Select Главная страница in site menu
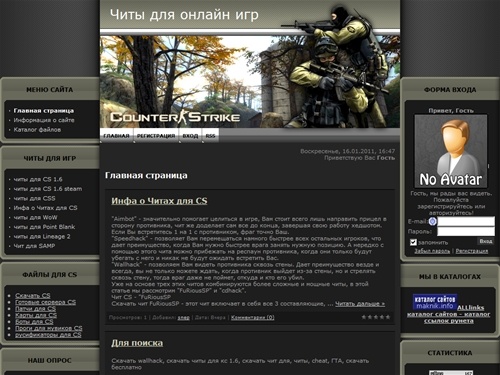Screen dimensions: 500x375 44,111
